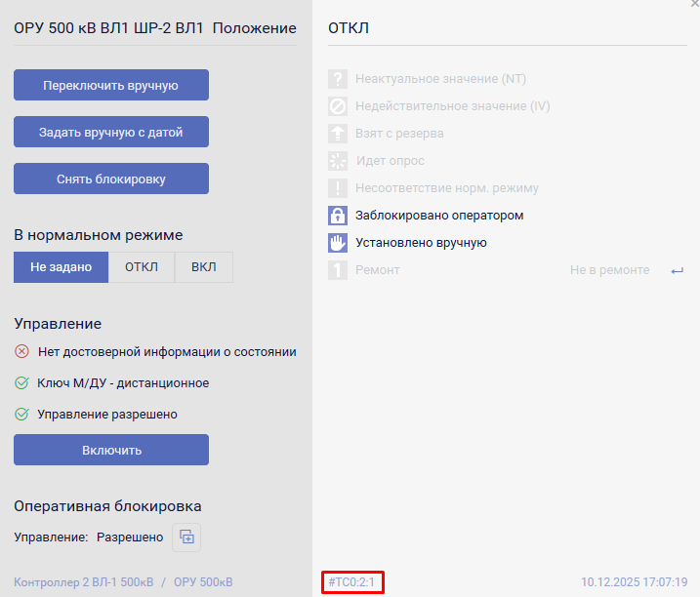Viewport: 700px width, 597px height.
Task: Open Контроллер 2 ВЛ-1 500кВ breadcrumb link
Action: coord(83,582)
